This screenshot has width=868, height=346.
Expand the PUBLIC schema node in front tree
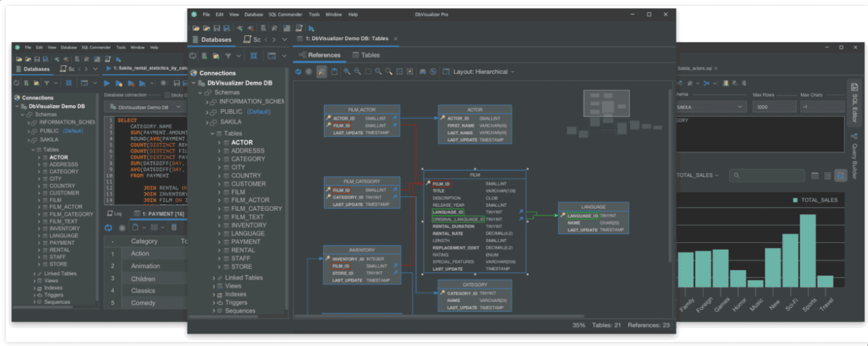(207, 112)
